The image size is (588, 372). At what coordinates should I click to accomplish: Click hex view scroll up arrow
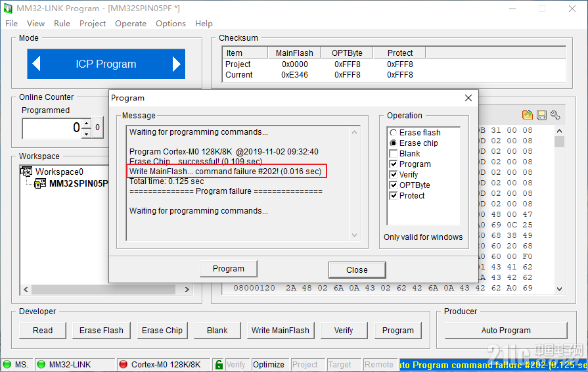coord(560,131)
